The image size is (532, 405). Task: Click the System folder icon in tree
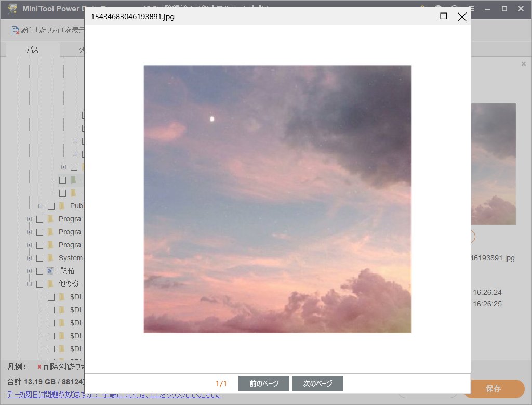pos(50,258)
